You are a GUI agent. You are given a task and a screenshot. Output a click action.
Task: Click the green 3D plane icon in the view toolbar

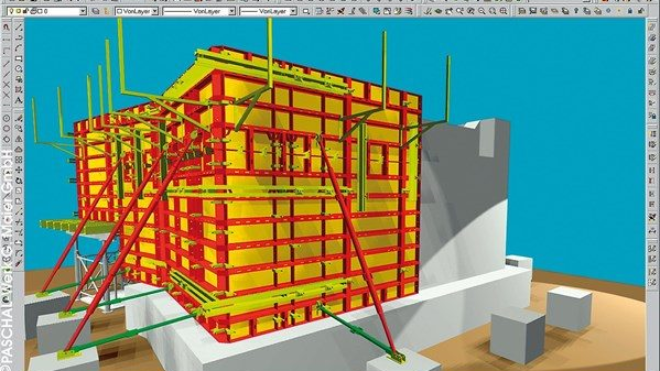(x=438, y=11)
